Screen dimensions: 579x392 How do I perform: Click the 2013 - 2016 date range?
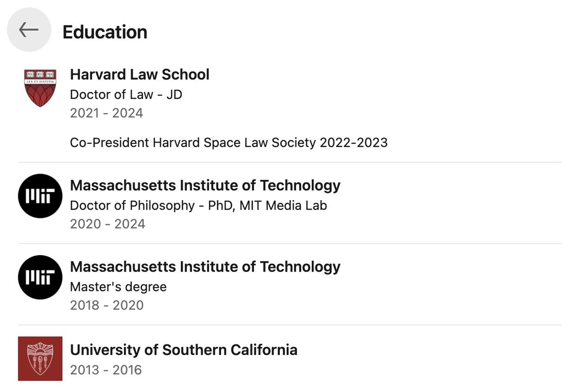106,370
